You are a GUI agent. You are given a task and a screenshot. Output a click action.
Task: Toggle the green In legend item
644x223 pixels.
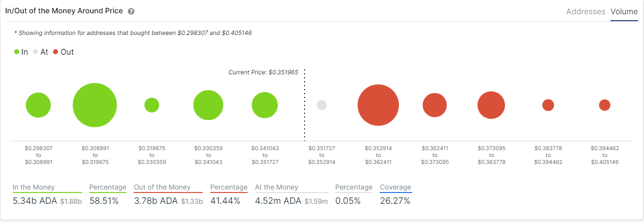pyautogui.click(x=21, y=52)
